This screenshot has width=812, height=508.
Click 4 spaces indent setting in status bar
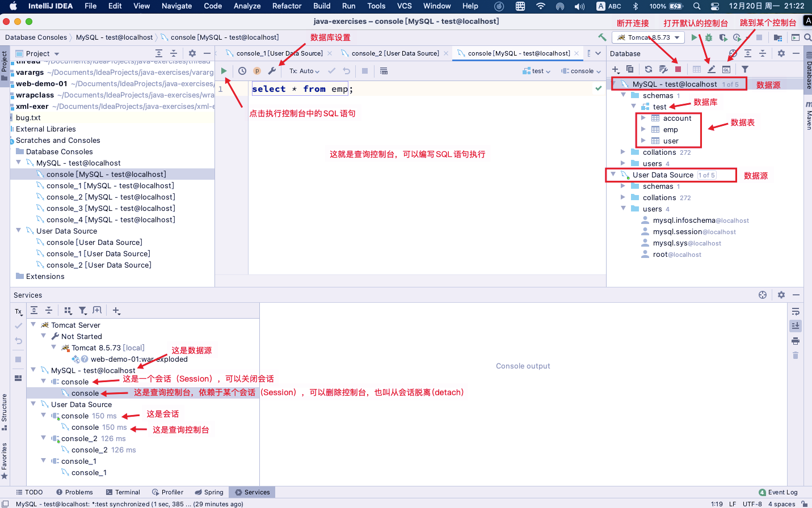coord(781,503)
